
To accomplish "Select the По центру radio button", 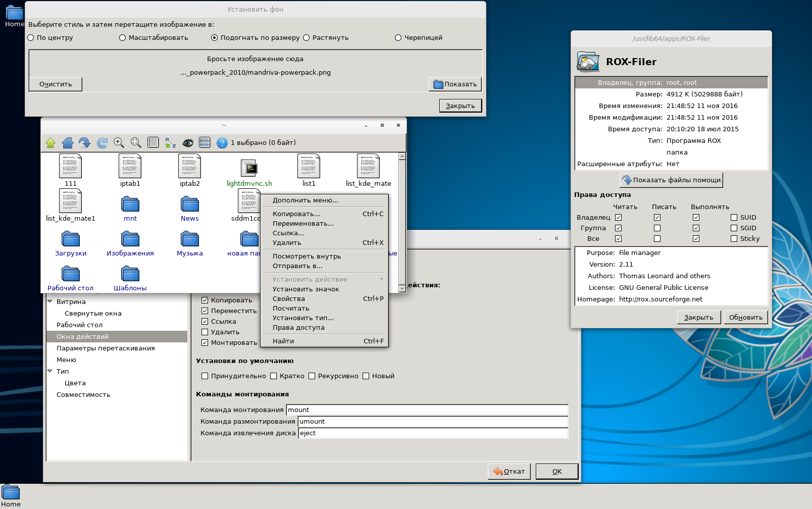I will pyautogui.click(x=31, y=38).
